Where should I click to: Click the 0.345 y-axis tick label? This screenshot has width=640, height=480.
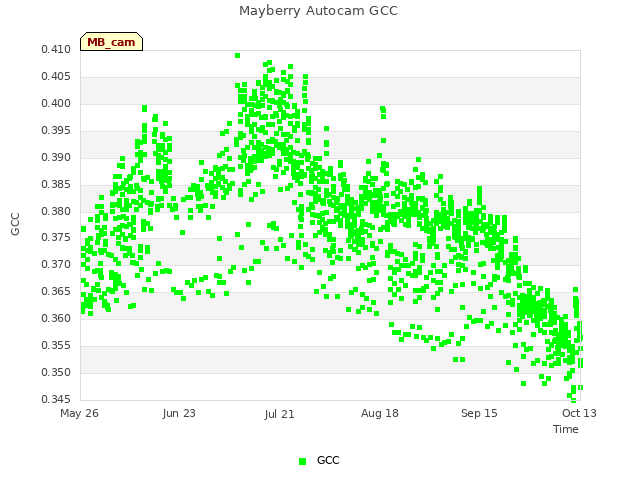point(56,399)
